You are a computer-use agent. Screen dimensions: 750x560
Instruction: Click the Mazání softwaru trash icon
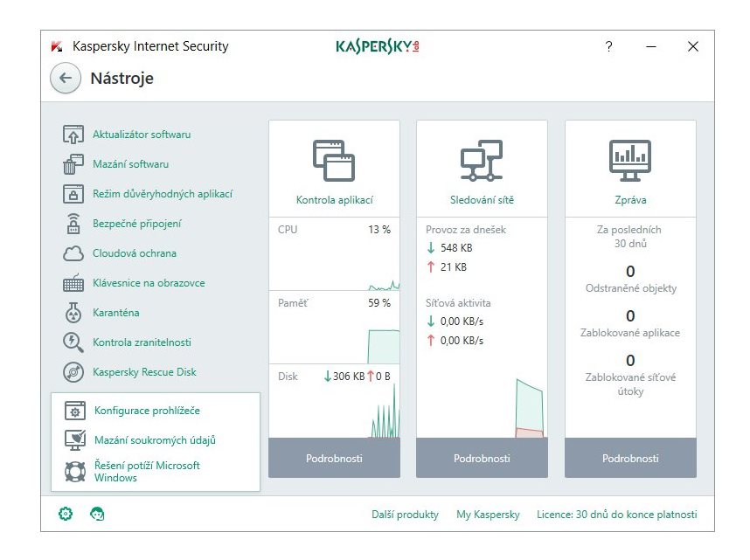point(73,164)
